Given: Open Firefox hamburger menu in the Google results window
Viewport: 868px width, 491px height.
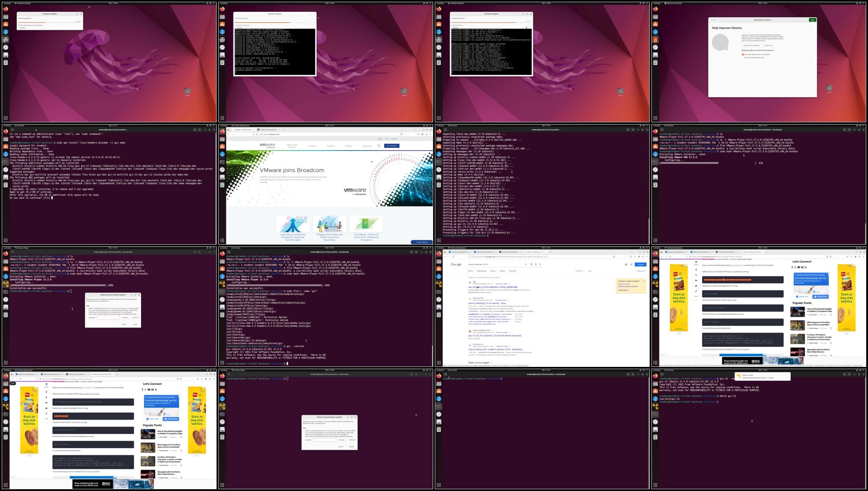Looking at the screenshot, I should coord(646,256).
